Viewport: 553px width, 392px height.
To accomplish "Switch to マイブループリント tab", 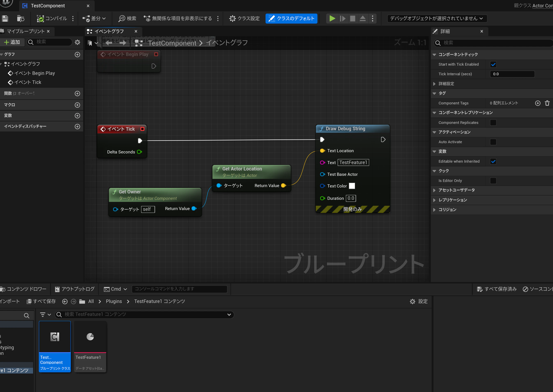I will pyautogui.click(x=26, y=31).
